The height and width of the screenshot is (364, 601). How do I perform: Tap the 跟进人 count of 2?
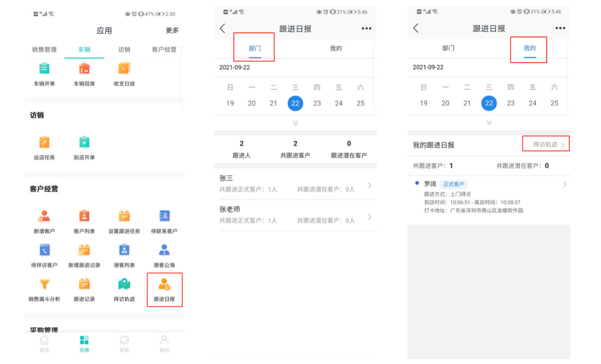pyautogui.click(x=242, y=144)
